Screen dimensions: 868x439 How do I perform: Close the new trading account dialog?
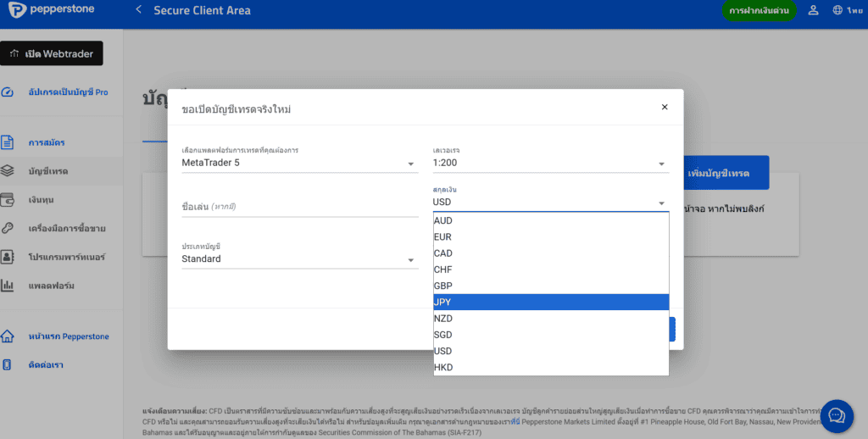pos(665,107)
